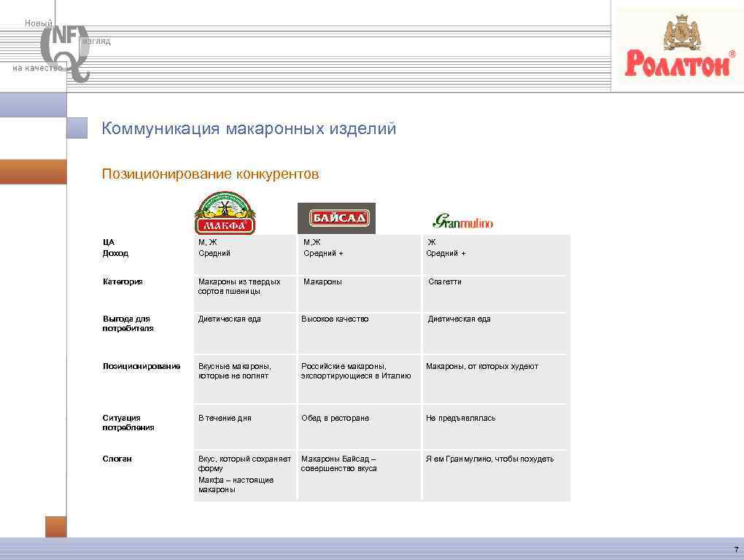
Task: Click the row label ЦА
Action: tap(109, 242)
